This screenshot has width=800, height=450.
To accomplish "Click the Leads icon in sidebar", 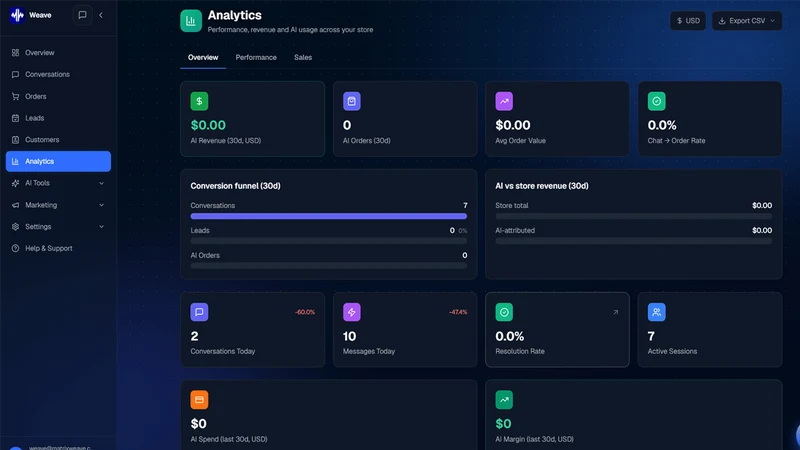I will coord(15,118).
